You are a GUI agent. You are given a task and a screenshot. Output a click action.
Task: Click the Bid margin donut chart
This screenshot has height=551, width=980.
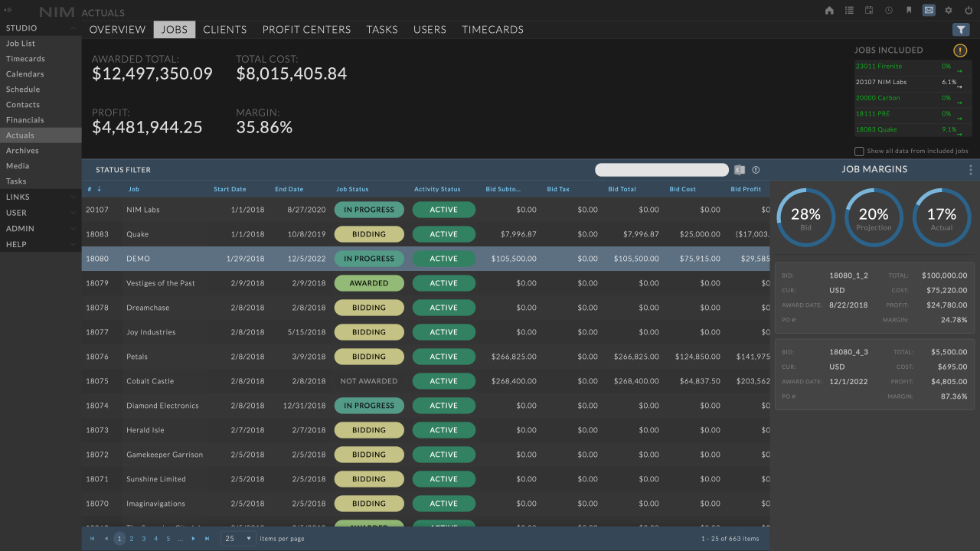point(805,217)
